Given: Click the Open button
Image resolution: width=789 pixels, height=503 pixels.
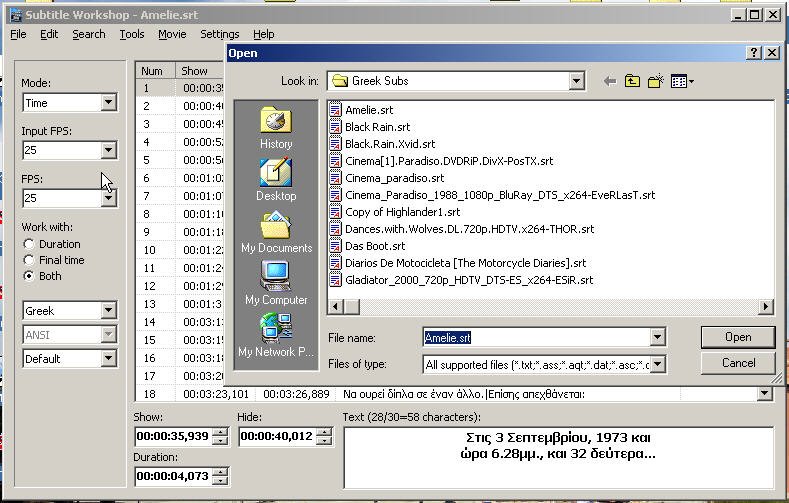Looking at the screenshot, I should pos(738,337).
